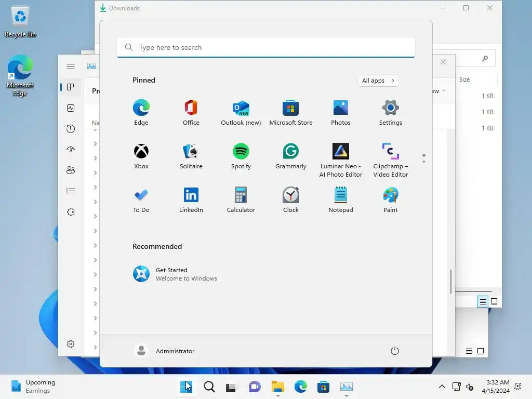
Task: Open Microsoft Store taskbar icon
Action: pos(323,387)
